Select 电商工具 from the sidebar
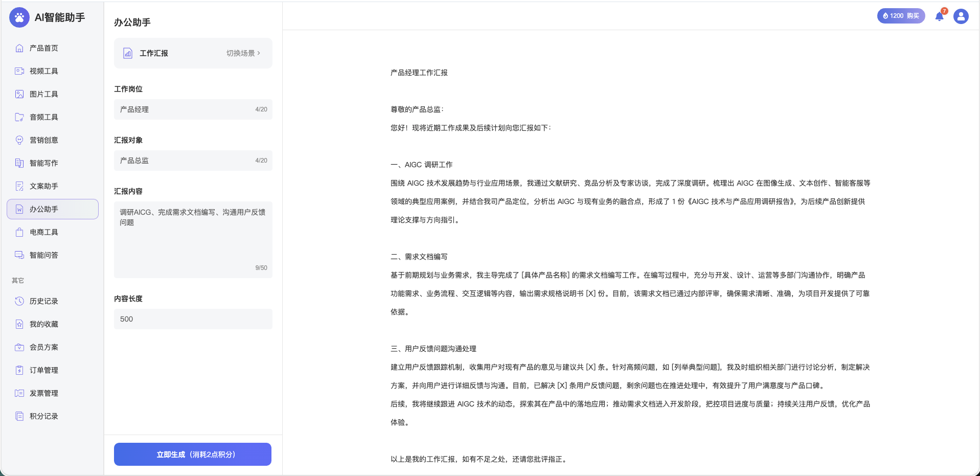 44,232
